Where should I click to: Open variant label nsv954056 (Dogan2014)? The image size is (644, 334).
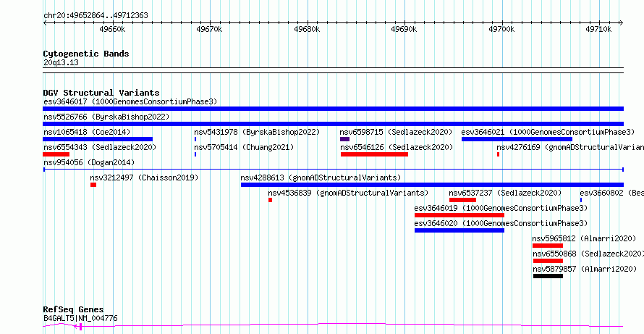(89, 162)
